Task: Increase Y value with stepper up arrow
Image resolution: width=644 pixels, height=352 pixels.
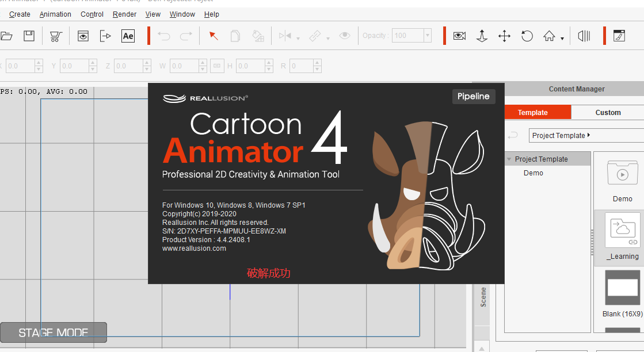Action: (93, 62)
